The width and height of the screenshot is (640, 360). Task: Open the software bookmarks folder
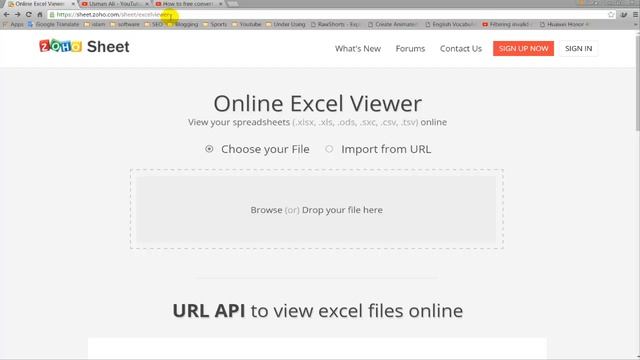point(125,24)
